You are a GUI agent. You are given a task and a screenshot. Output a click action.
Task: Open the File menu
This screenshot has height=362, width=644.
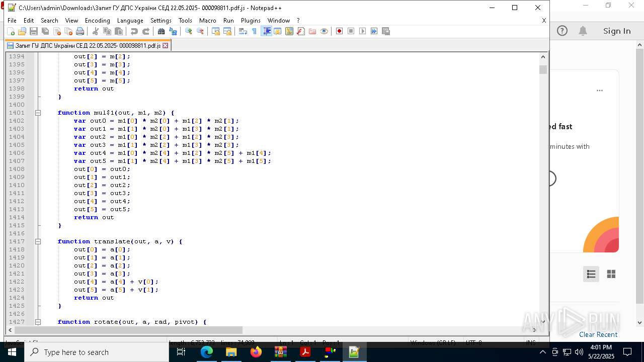coord(12,21)
